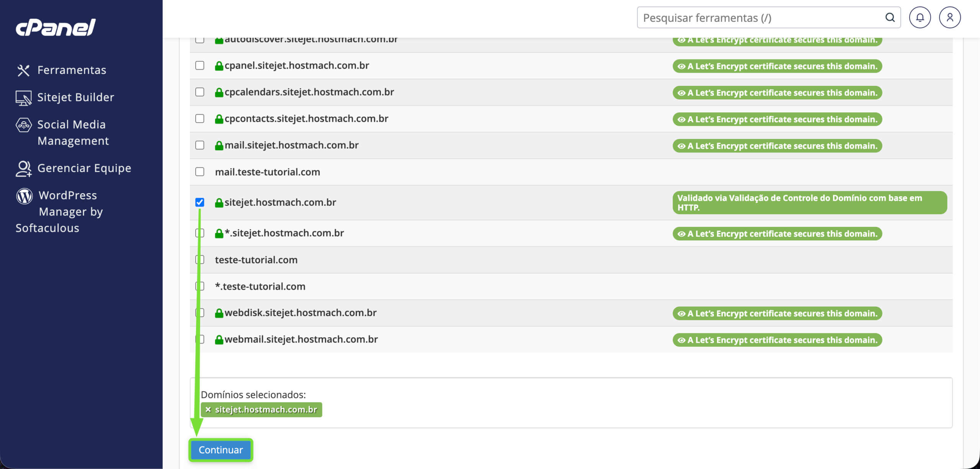This screenshot has height=469, width=980.
Task: Remove sitejet.hostmach.com.br tag via X icon
Action: point(208,410)
